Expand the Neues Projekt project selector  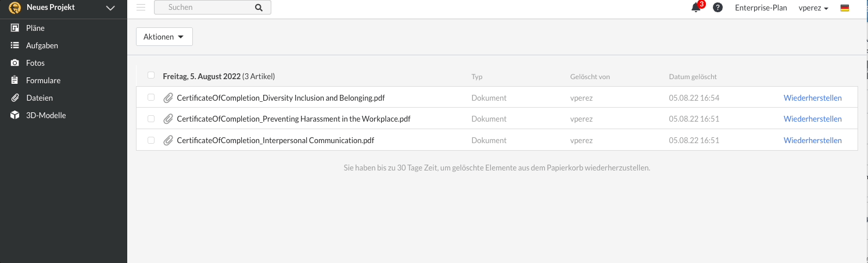coord(110,8)
